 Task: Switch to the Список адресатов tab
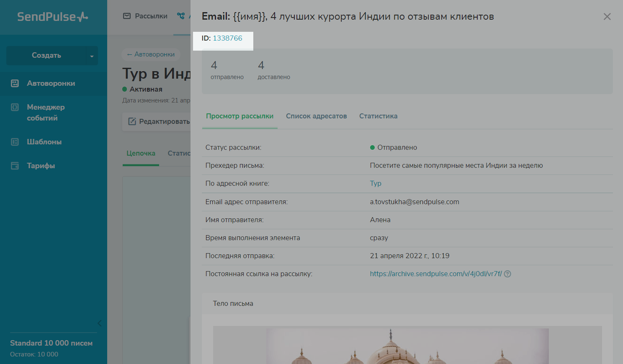click(316, 116)
